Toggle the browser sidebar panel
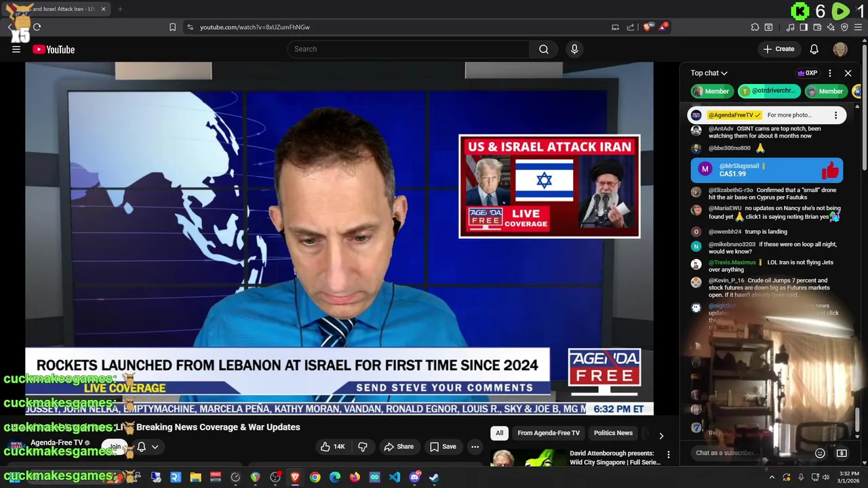This screenshot has height=488, width=868. coord(804,27)
